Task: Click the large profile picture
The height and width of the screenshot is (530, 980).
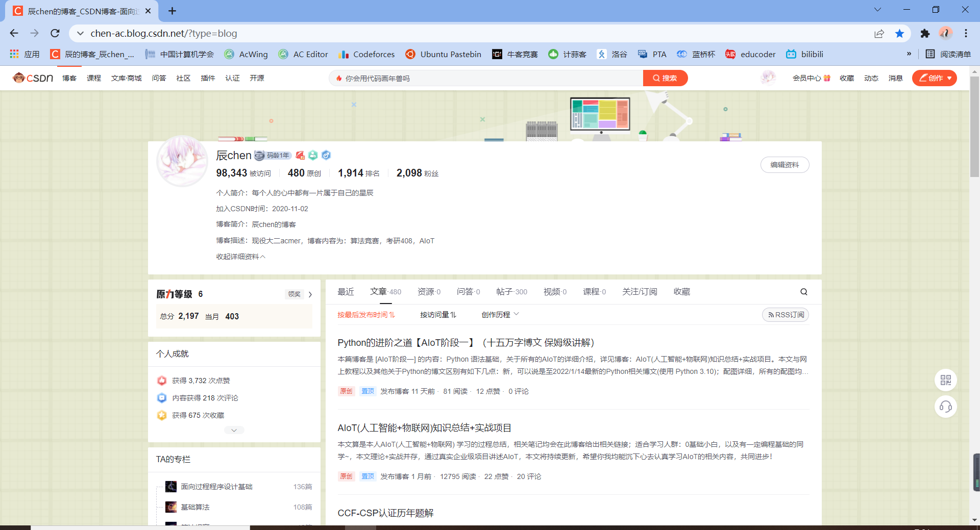Action: [x=182, y=161]
